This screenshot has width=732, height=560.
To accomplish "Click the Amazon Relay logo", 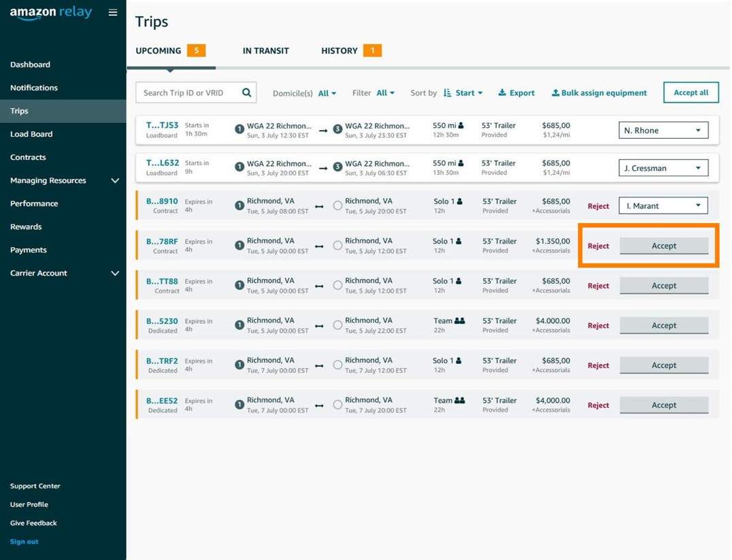I will coord(49,12).
